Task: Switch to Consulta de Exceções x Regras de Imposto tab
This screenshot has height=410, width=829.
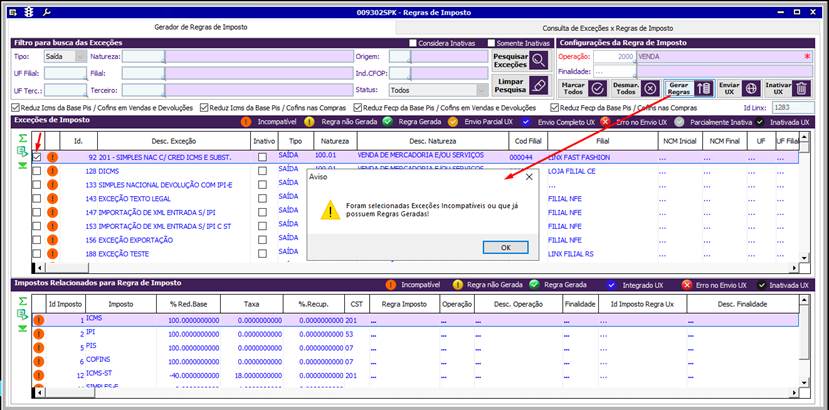Action: (x=607, y=28)
